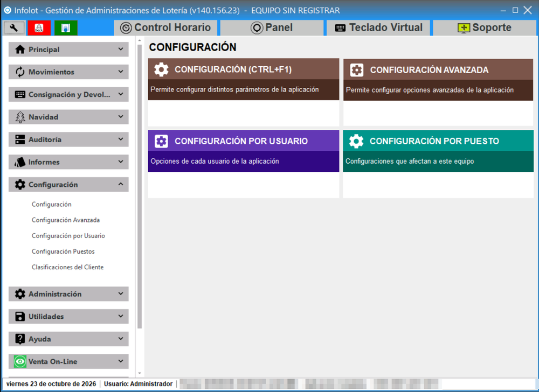Click the Teclado Virtual keyboard icon
This screenshot has width=539, height=392.
[340, 28]
